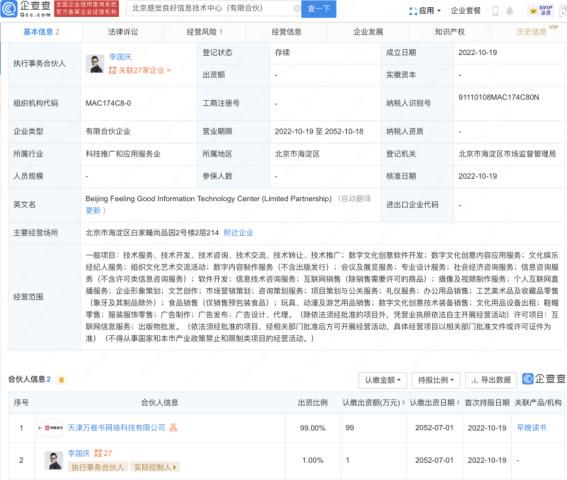Click the mobile phone icon in header

point(495,11)
